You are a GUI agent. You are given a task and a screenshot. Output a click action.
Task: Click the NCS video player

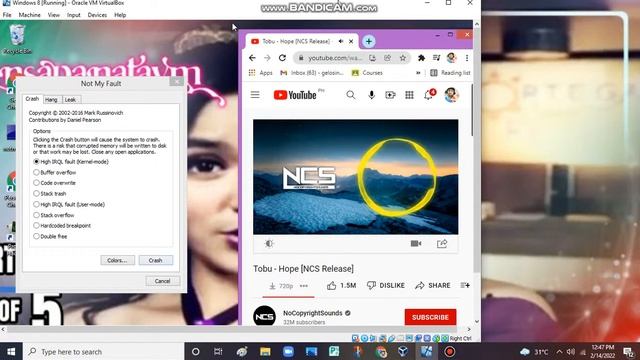356,177
